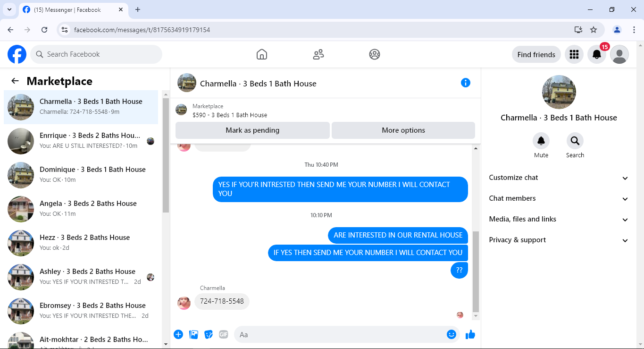Go to the Home feed icon
This screenshot has width=644, height=349.
tap(262, 54)
